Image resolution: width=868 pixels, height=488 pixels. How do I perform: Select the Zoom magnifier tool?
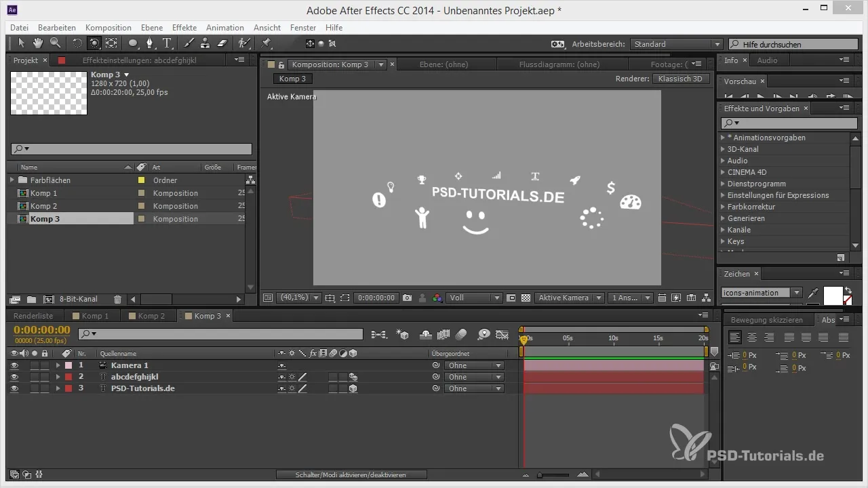pyautogui.click(x=54, y=43)
